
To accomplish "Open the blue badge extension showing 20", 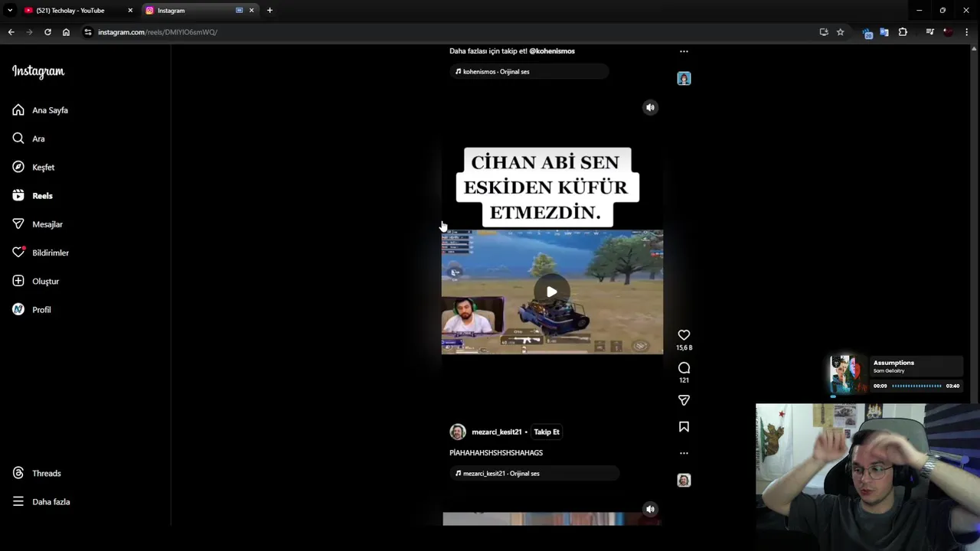I will [867, 33].
